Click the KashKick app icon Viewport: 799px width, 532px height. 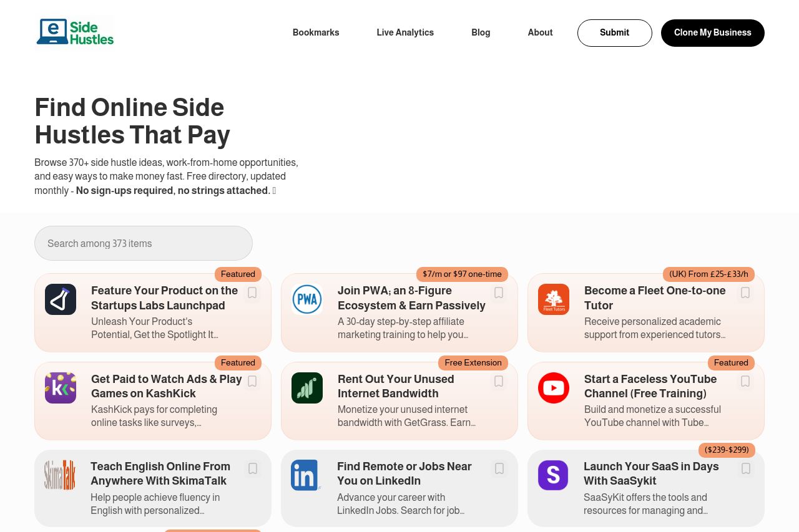click(x=61, y=388)
